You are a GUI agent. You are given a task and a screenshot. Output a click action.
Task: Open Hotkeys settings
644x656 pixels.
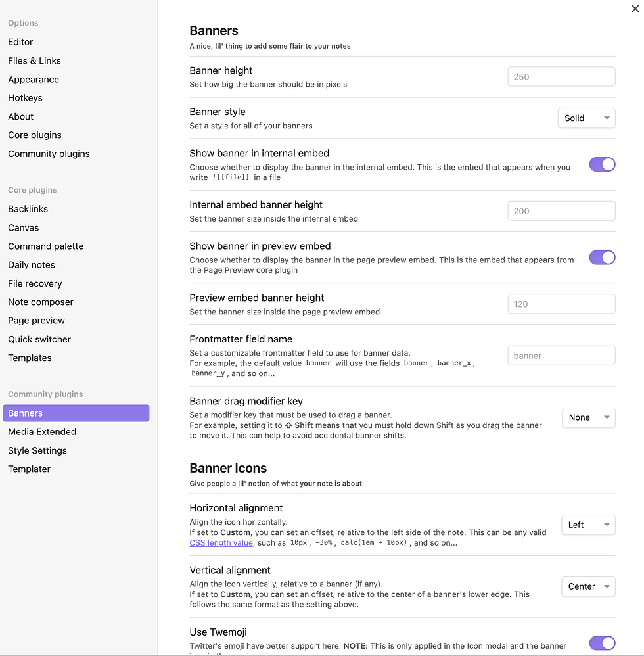[25, 97]
